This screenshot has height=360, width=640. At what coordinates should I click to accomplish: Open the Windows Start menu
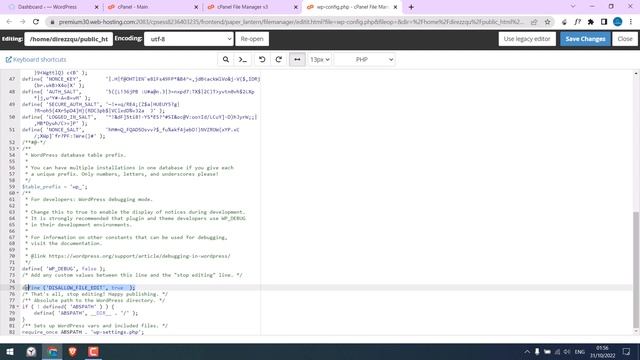click(x=9, y=351)
